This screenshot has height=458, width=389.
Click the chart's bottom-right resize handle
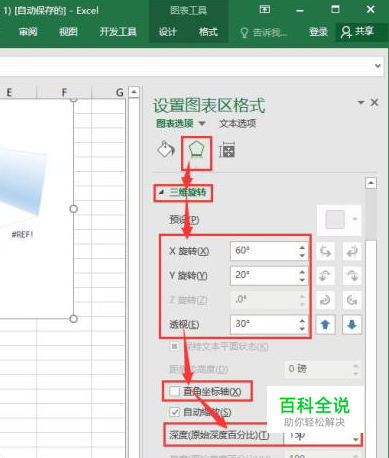point(74,319)
